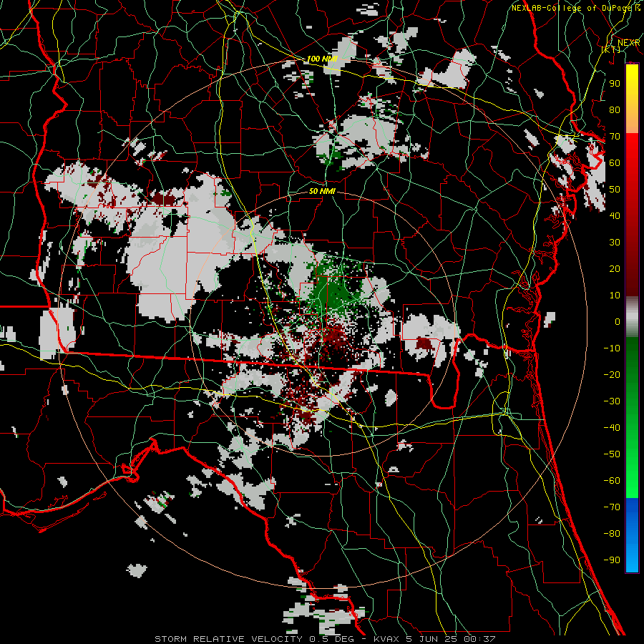Click the gray zero-velocity band of color bar
Image resolution: width=644 pixels, height=644 pixels.
pyautogui.click(x=632, y=317)
